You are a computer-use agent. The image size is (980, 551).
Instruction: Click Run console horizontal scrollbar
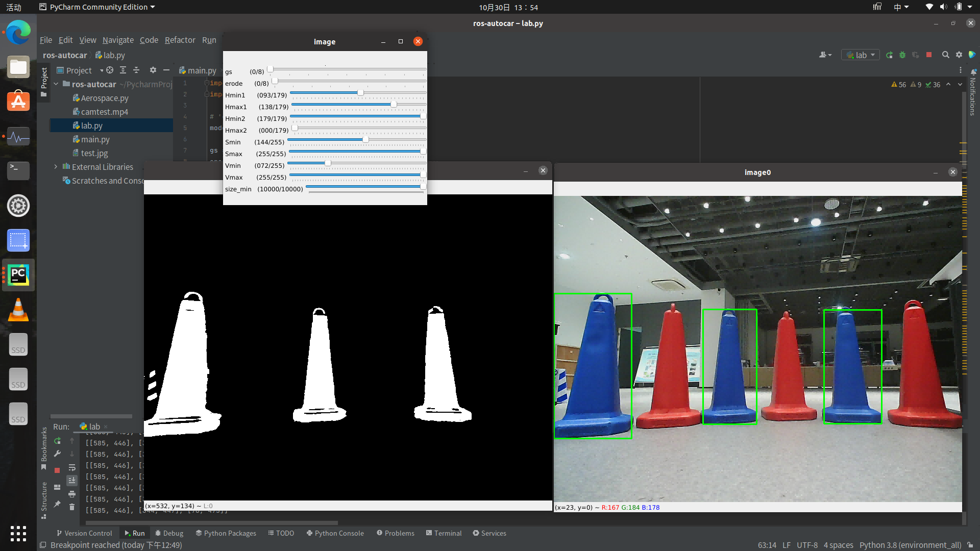pyautogui.click(x=212, y=522)
